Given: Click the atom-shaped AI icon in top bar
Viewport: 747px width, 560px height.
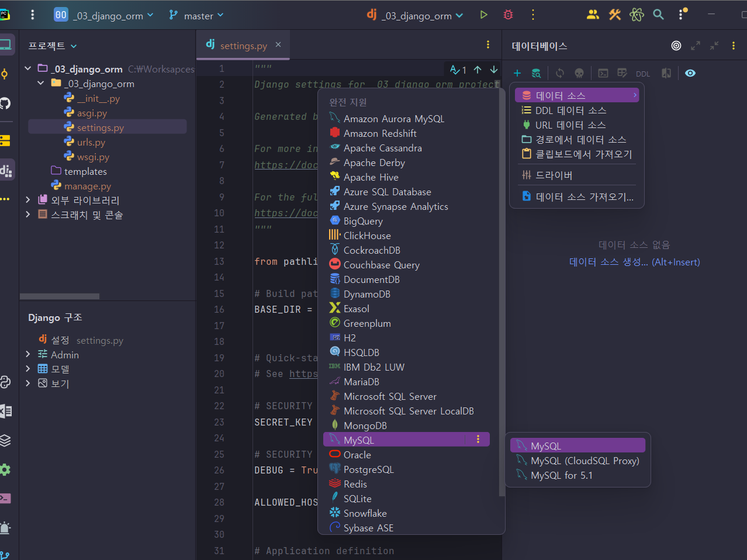Looking at the screenshot, I should click(x=637, y=15).
